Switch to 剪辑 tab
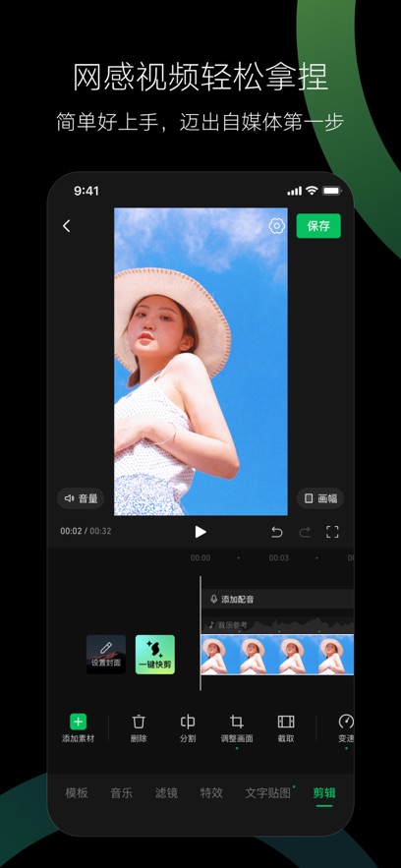Screen dimensions: 401x868 click(324, 792)
